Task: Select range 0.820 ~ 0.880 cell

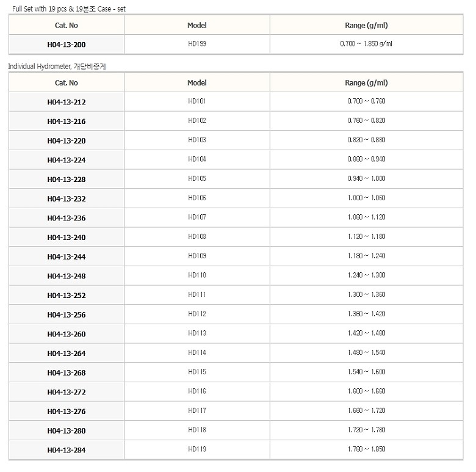Action: pyautogui.click(x=366, y=140)
